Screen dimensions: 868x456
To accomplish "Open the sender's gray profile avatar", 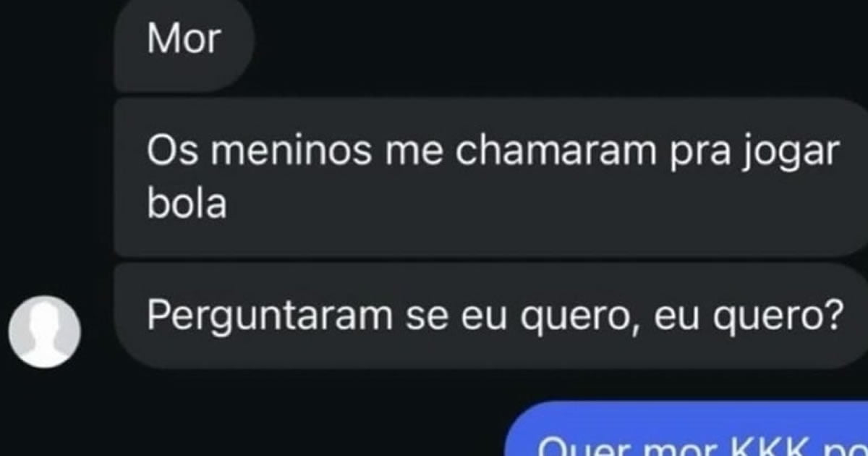I will [44, 329].
